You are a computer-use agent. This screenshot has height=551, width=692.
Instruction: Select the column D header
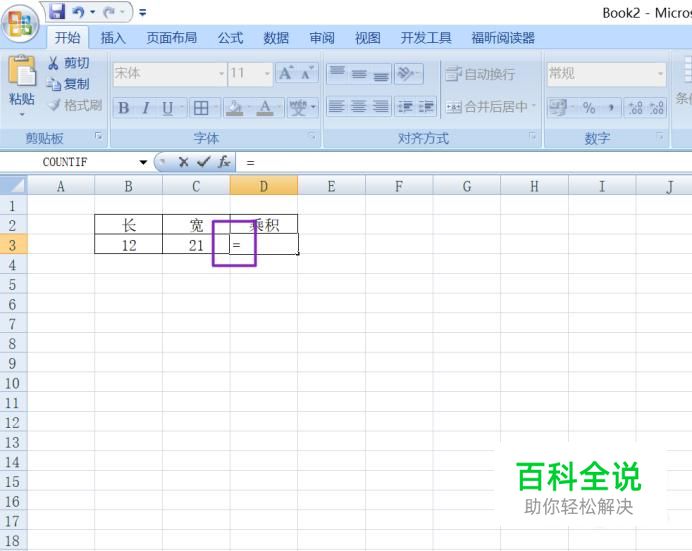pos(264,186)
